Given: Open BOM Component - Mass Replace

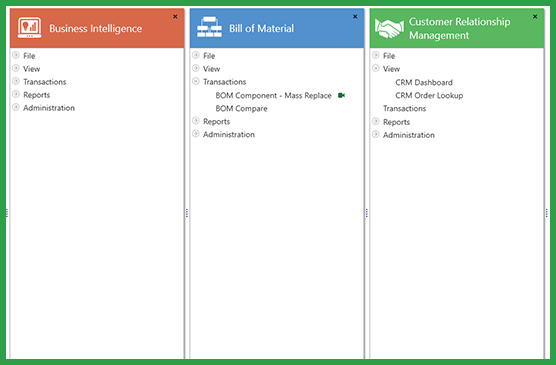Looking at the screenshot, I should pos(273,95).
